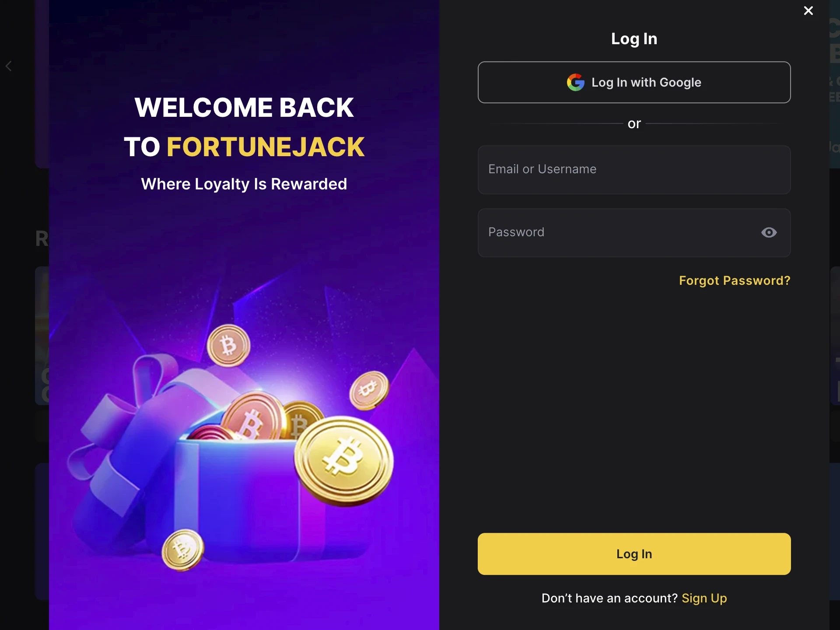This screenshot has width=840, height=630.
Task: Click the back arrow navigation icon
Action: [9, 66]
